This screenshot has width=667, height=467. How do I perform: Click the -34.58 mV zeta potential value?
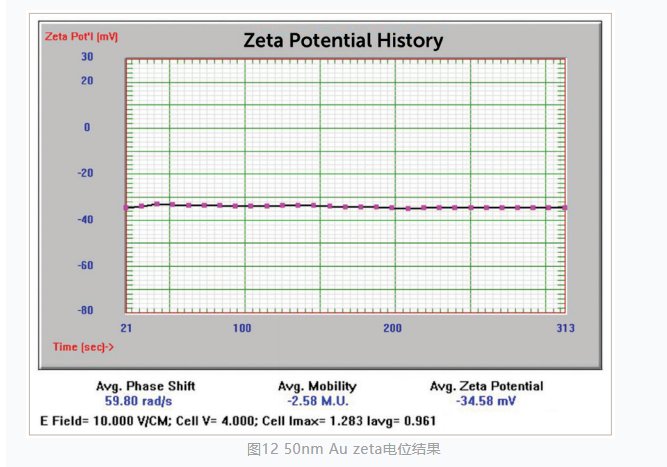tap(486, 399)
